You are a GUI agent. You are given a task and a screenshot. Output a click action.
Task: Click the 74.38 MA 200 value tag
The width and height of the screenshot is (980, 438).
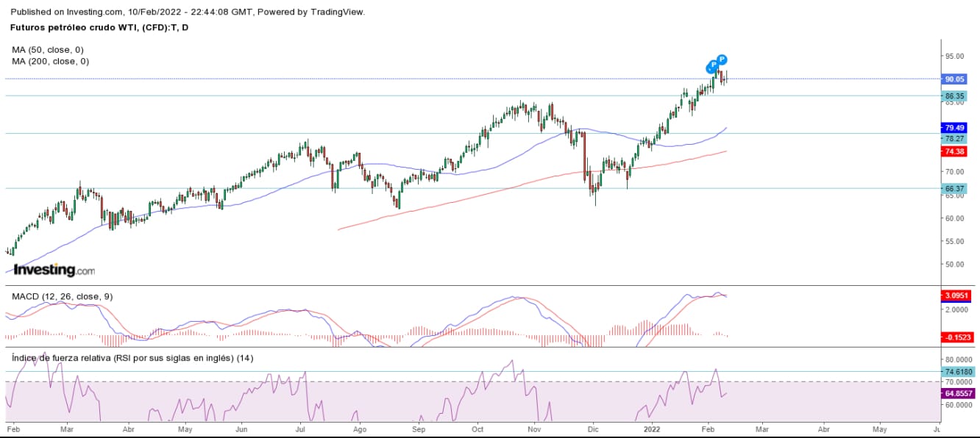[x=955, y=150]
